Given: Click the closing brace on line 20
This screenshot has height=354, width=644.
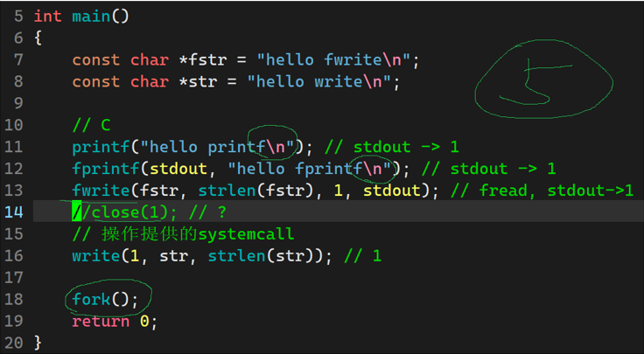Looking at the screenshot, I should point(38,343).
